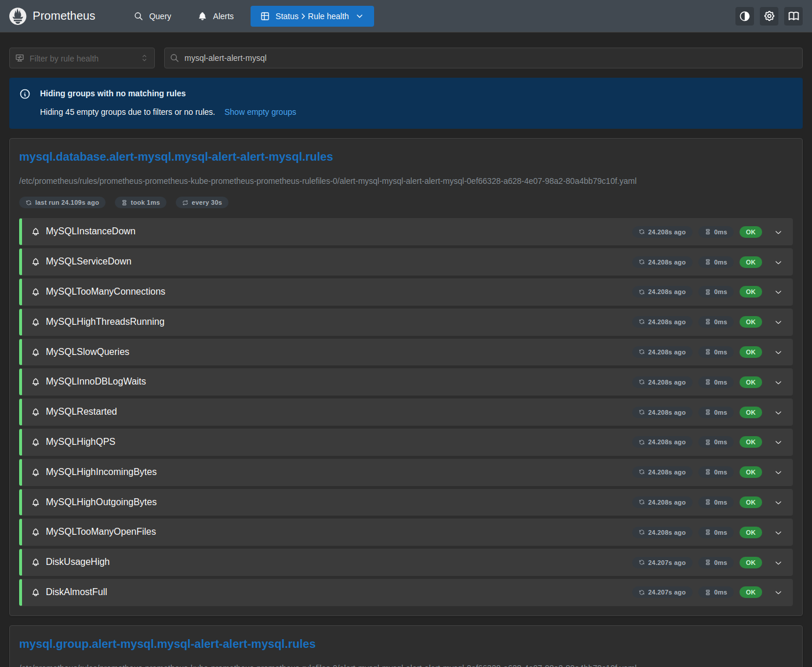Screen dimensions: 812x667
Task: Click the 24.208s ago badge on MySQLServiceDown
Action: pyautogui.click(x=662, y=262)
